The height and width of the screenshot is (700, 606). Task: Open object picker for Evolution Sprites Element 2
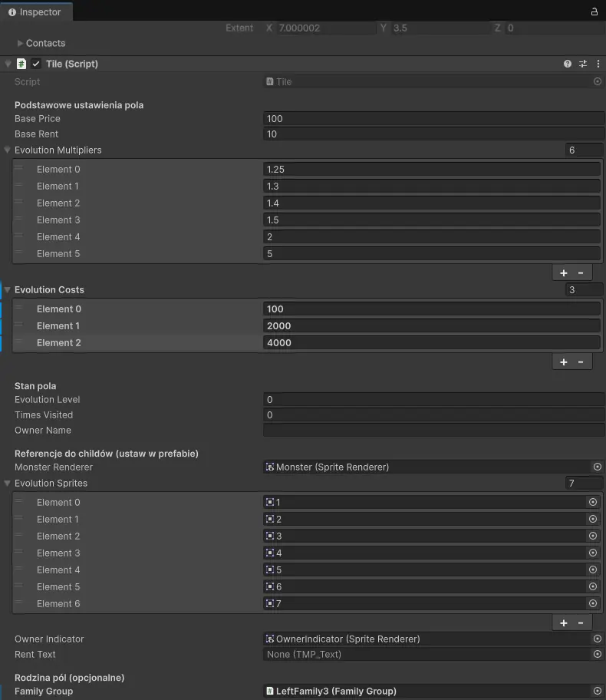click(593, 537)
